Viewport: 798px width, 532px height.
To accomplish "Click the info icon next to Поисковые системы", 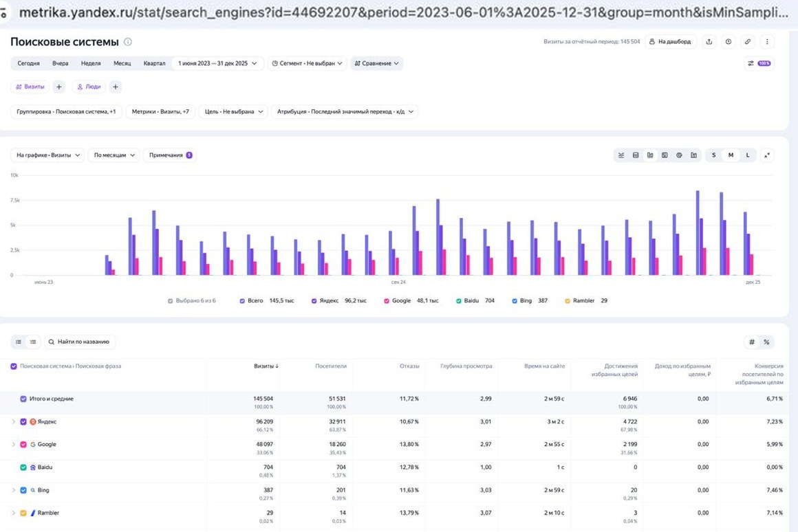I will point(128,42).
